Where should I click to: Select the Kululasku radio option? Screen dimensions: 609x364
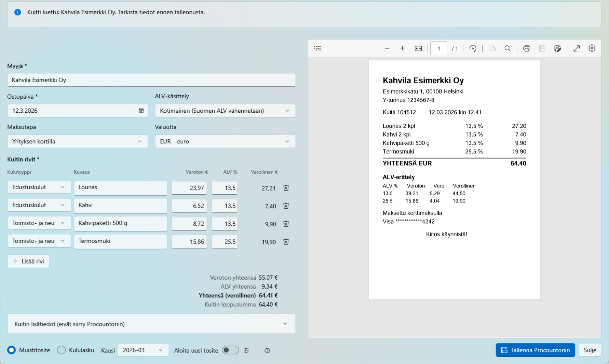pyautogui.click(x=62, y=350)
